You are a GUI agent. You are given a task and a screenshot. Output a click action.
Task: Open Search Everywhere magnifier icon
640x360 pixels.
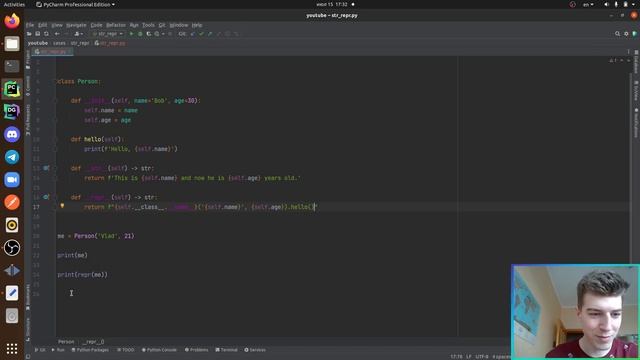click(x=618, y=34)
